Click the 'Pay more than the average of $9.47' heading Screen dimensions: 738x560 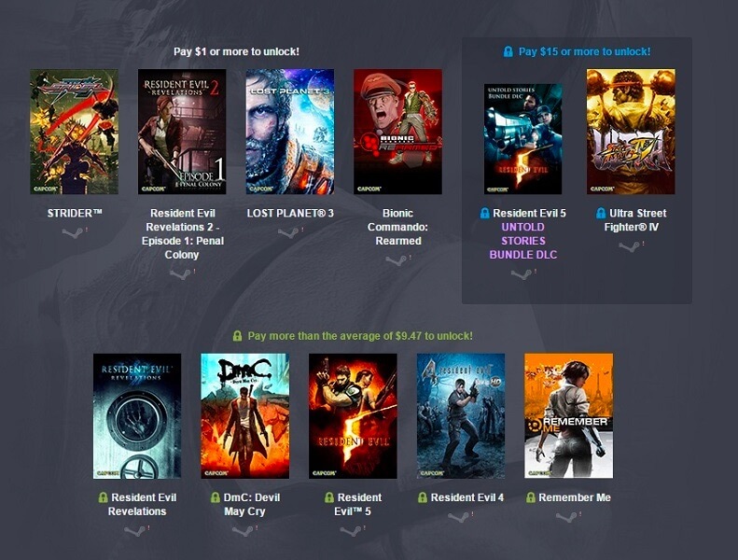pyautogui.click(x=360, y=336)
